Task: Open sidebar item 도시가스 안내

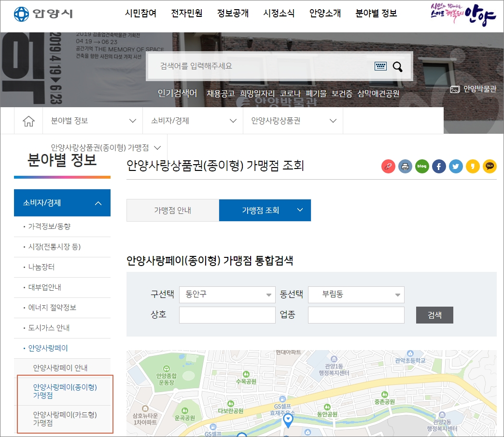Action: (49, 328)
